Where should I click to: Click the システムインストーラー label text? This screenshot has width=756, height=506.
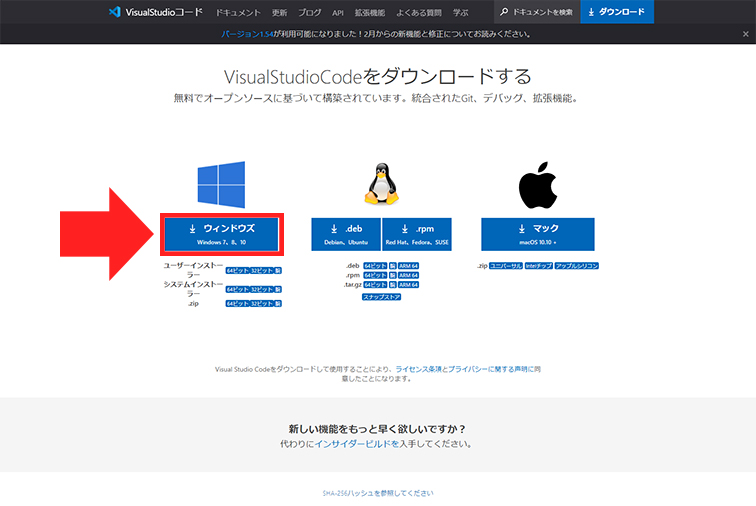tap(193, 289)
